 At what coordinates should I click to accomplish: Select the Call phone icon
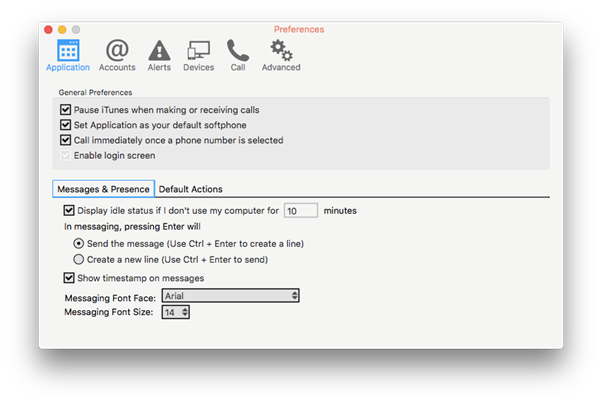pos(238,50)
